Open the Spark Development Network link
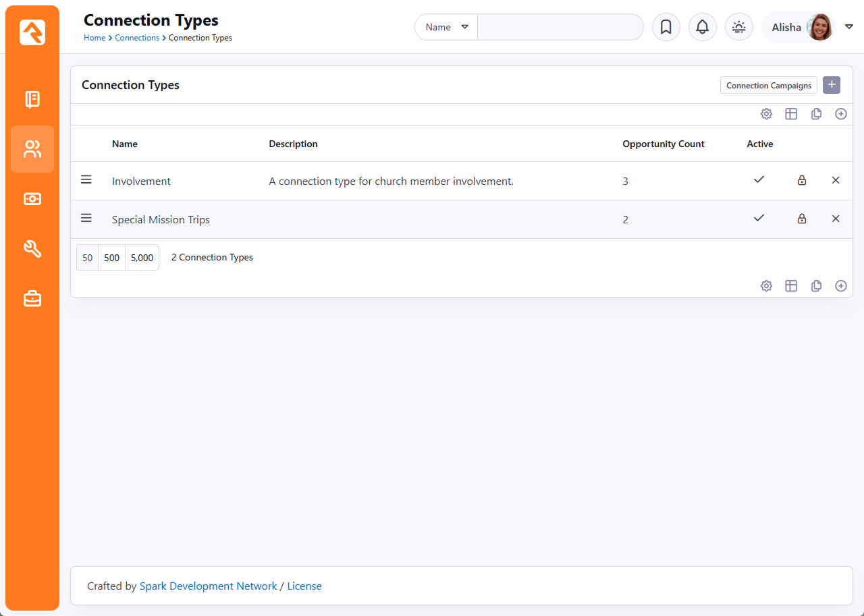Image resolution: width=864 pixels, height=616 pixels. pyautogui.click(x=208, y=586)
